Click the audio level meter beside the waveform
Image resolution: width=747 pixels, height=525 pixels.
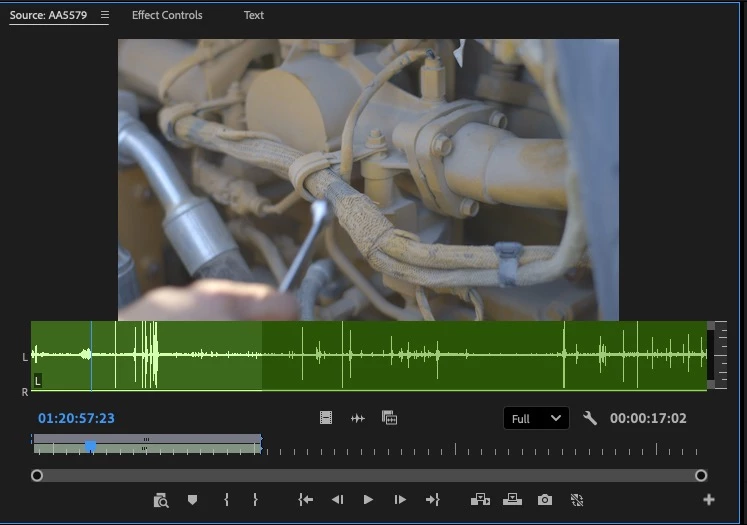tap(717, 355)
